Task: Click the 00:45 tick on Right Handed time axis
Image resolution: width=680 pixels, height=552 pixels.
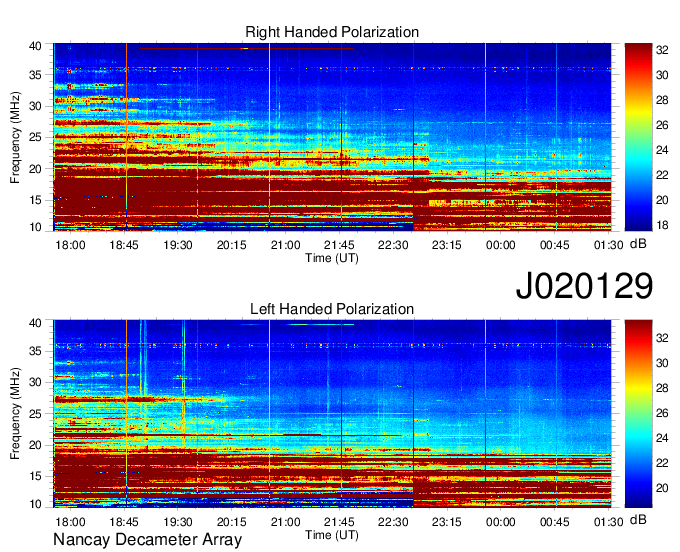Action: [554, 245]
